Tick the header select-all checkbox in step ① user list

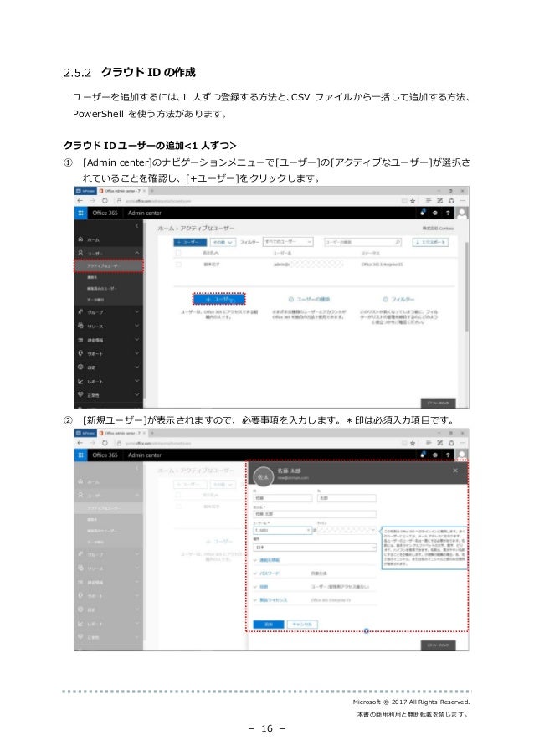pyautogui.click(x=178, y=253)
